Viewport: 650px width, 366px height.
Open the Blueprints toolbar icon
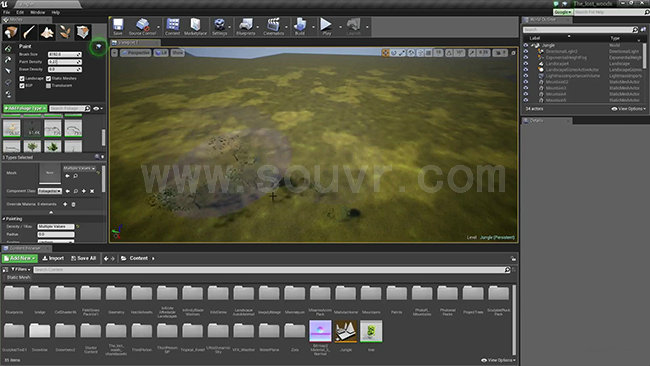coord(245,27)
